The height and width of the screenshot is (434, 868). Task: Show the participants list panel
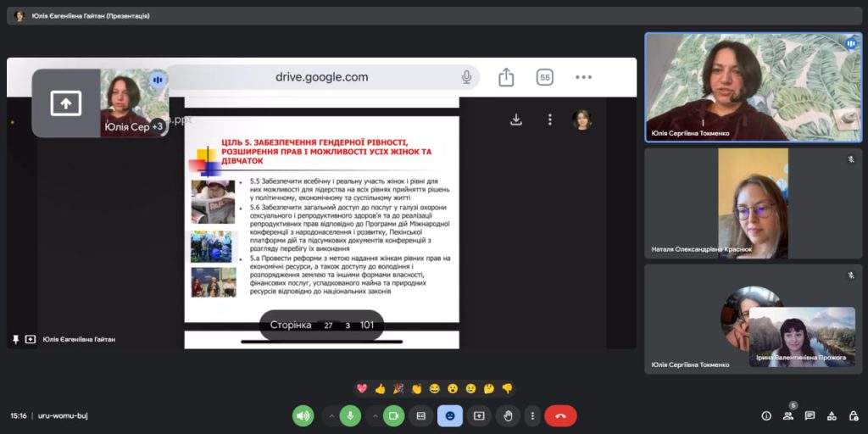787,416
